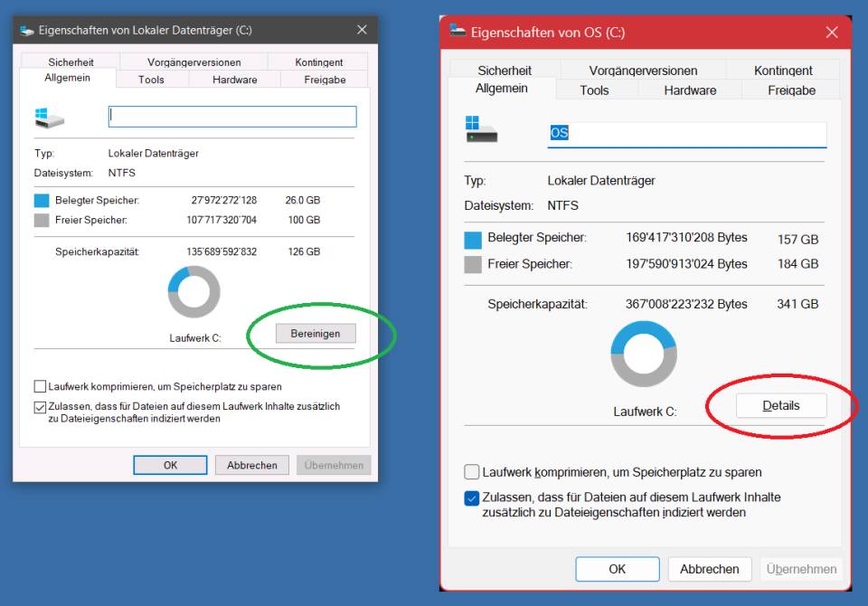Click the drive name field containing OS

(x=687, y=134)
